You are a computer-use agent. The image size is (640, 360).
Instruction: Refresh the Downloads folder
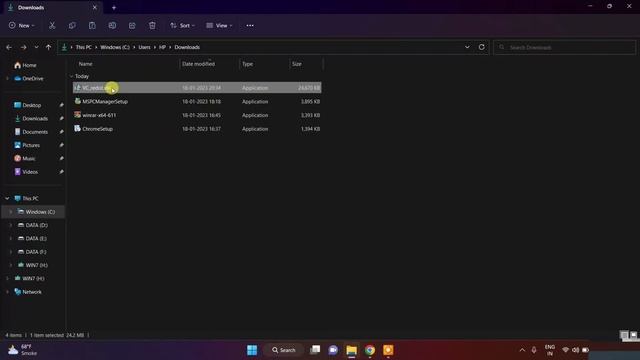pos(482,47)
